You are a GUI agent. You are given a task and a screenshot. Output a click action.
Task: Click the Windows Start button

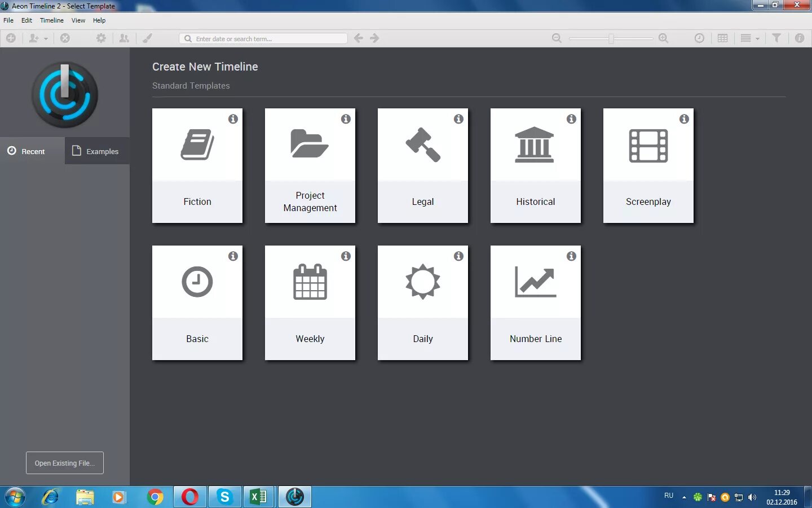15,497
